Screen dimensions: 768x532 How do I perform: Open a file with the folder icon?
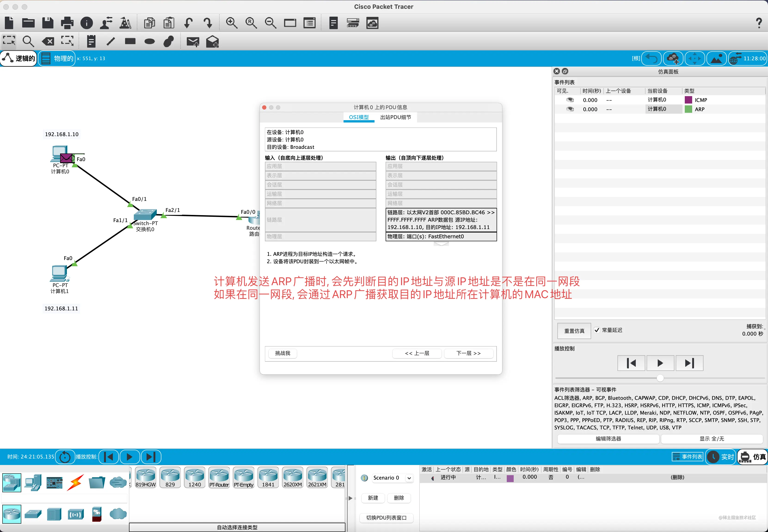28,23
